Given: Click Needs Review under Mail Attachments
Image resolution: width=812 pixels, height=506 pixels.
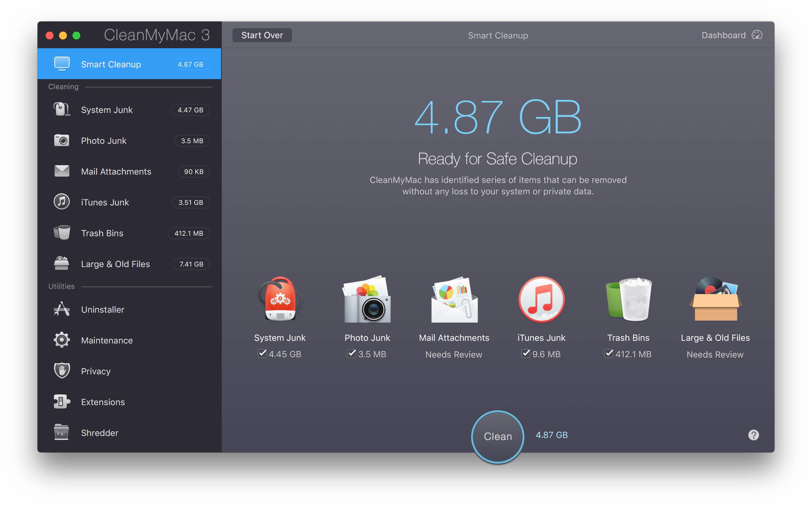Looking at the screenshot, I should point(454,354).
